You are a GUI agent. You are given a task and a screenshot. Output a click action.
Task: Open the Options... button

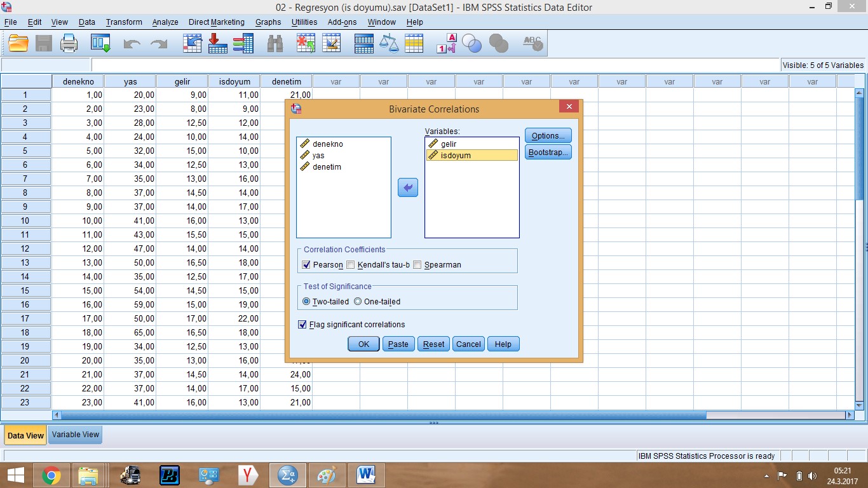548,135
